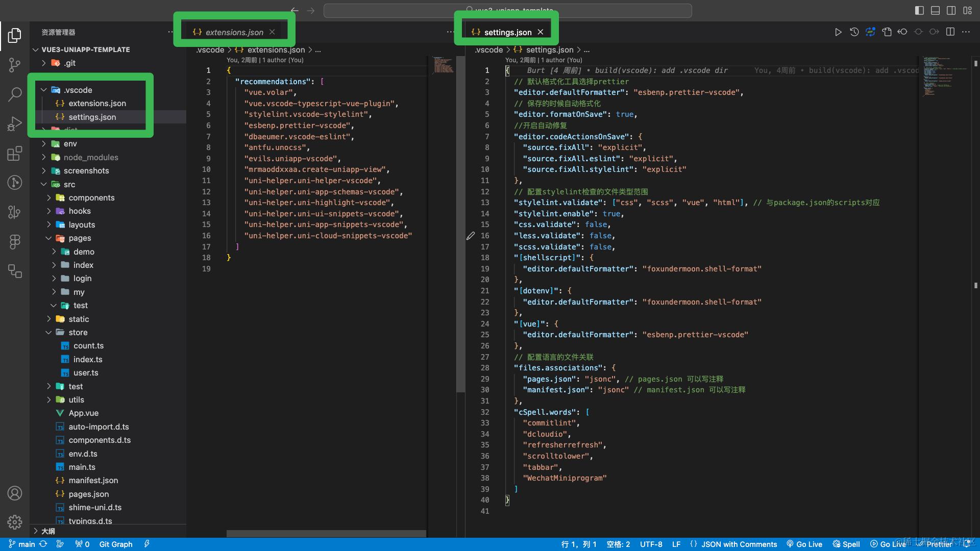
Task: Open the Source Control view
Action: pos(15,65)
